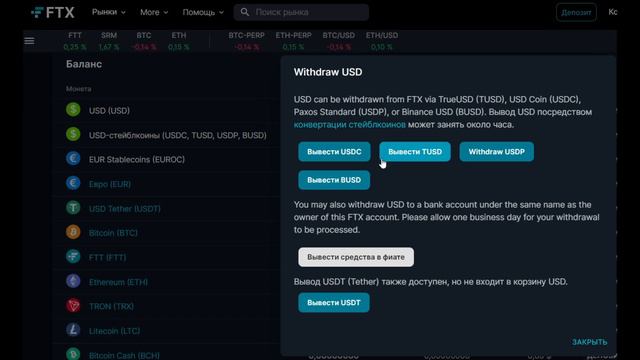Click Вывести BUSD button
The image size is (640, 360).
pyautogui.click(x=334, y=180)
